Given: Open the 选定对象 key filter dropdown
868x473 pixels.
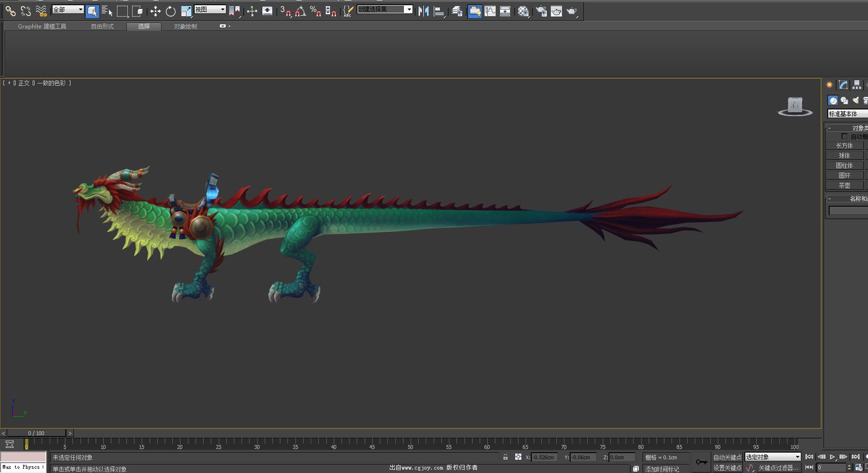Looking at the screenshot, I should (773, 457).
